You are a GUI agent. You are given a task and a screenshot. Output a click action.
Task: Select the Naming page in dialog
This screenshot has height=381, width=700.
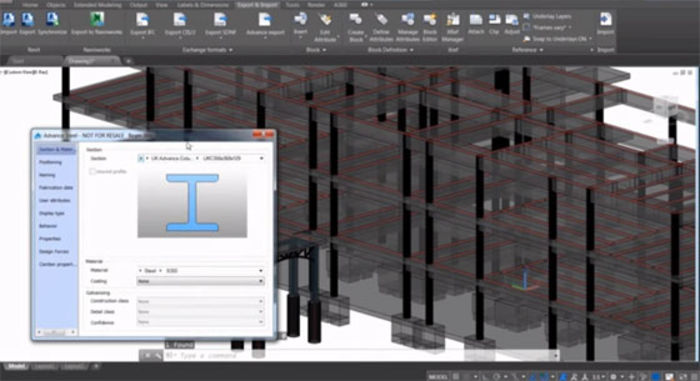[47, 175]
